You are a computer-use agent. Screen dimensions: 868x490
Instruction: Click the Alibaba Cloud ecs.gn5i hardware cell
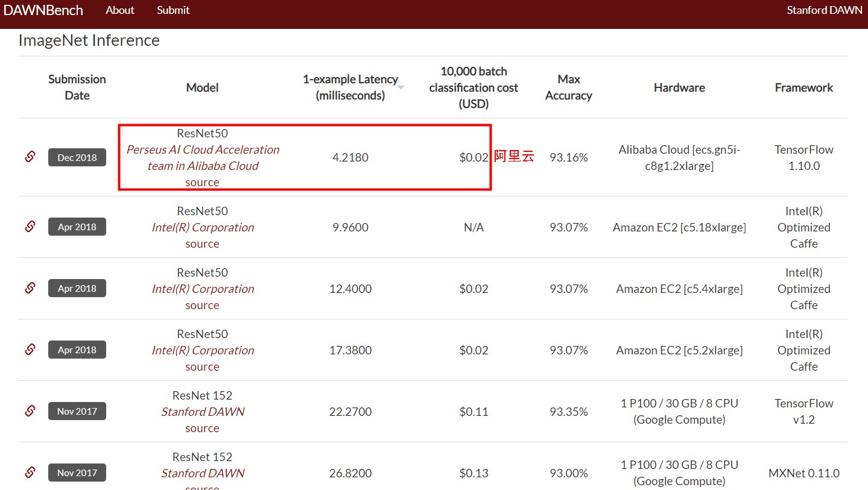[679, 157]
